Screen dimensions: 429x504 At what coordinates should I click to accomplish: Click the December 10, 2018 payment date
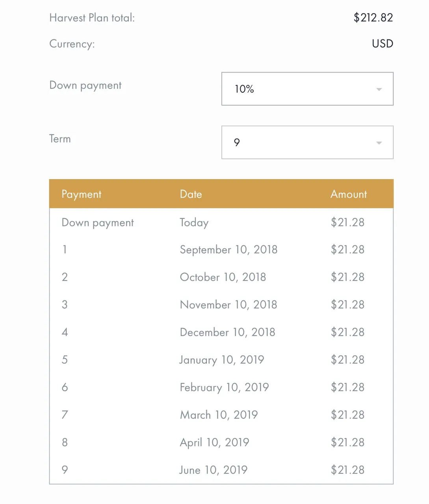click(228, 332)
